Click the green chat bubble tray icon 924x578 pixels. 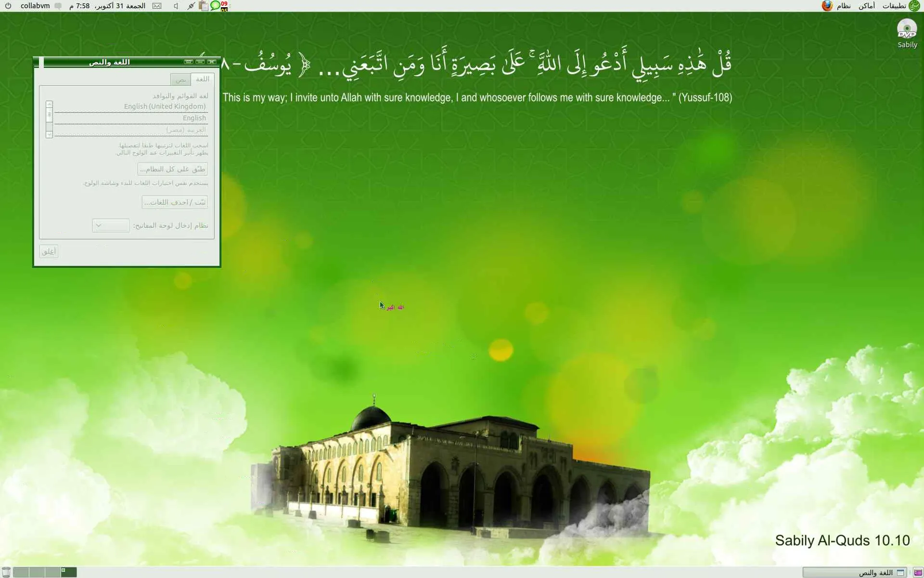(215, 6)
